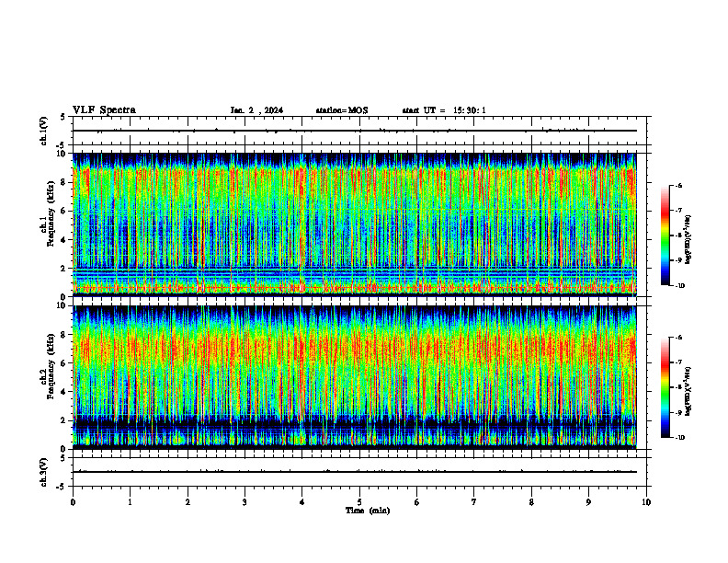The width and height of the screenshot is (728, 563).
Task: Click the "-10" value on ch.1 color bar
Action: click(x=679, y=286)
